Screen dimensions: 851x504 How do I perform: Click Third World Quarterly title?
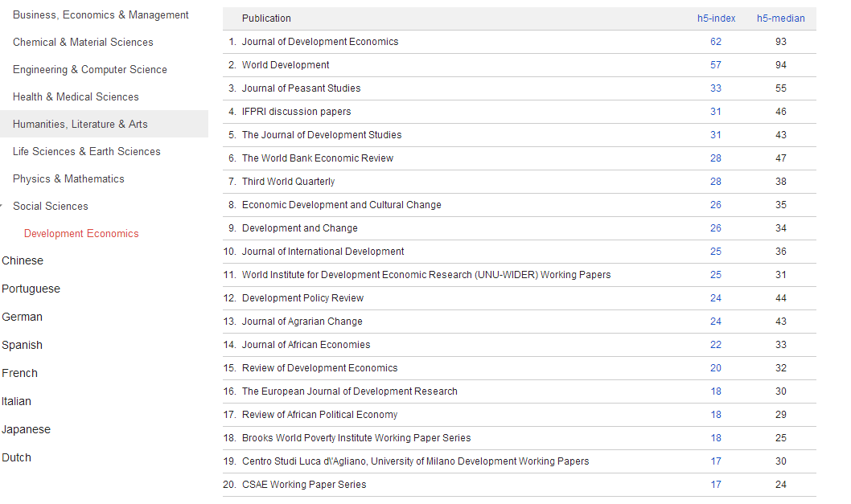click(288, 182)
